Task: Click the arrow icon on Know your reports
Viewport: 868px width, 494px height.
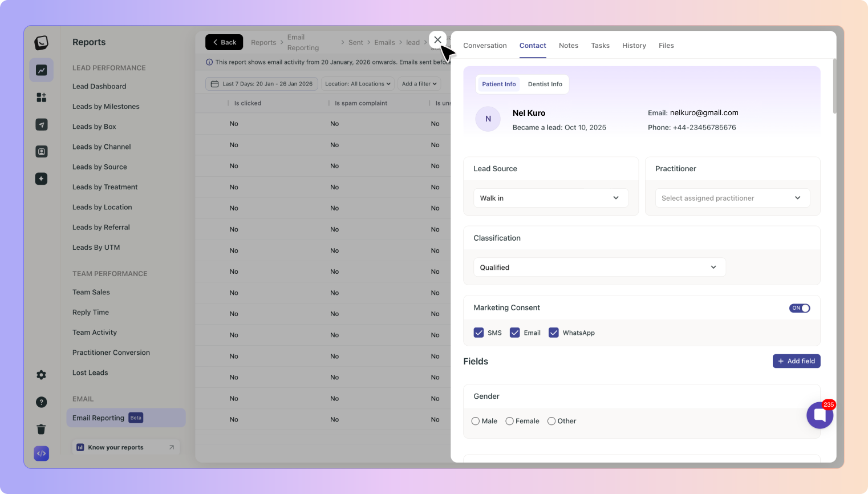Action: click(172, 447)
